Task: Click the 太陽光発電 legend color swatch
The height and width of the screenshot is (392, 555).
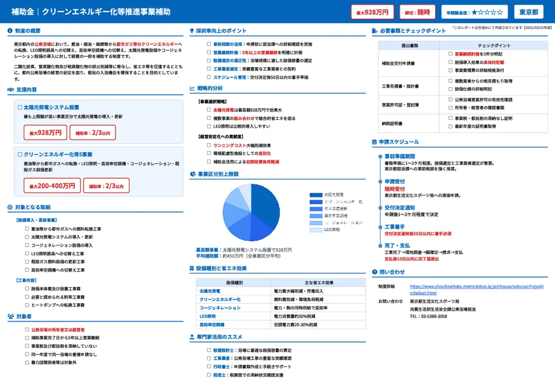Action: [315, 195]
